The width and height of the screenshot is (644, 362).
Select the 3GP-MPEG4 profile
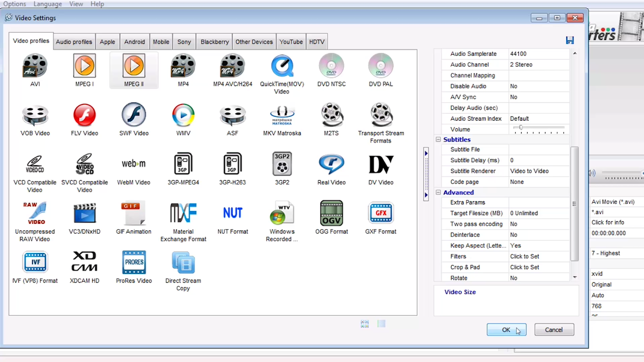pyautogui.click(x=183, y=169)
